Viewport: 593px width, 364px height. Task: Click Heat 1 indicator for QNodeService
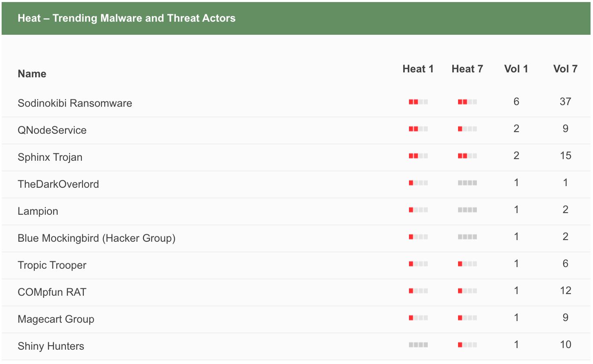coord(418,129)
